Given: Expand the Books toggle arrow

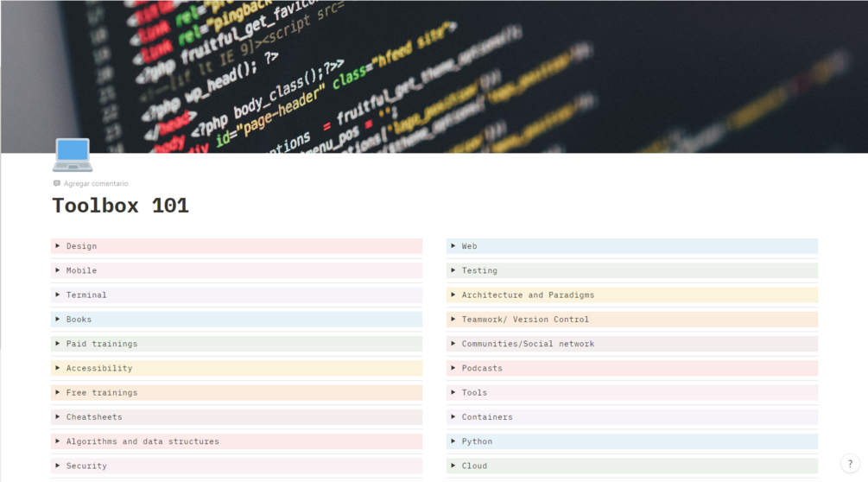Looking at the screenshot, I should tap(58, 319).
